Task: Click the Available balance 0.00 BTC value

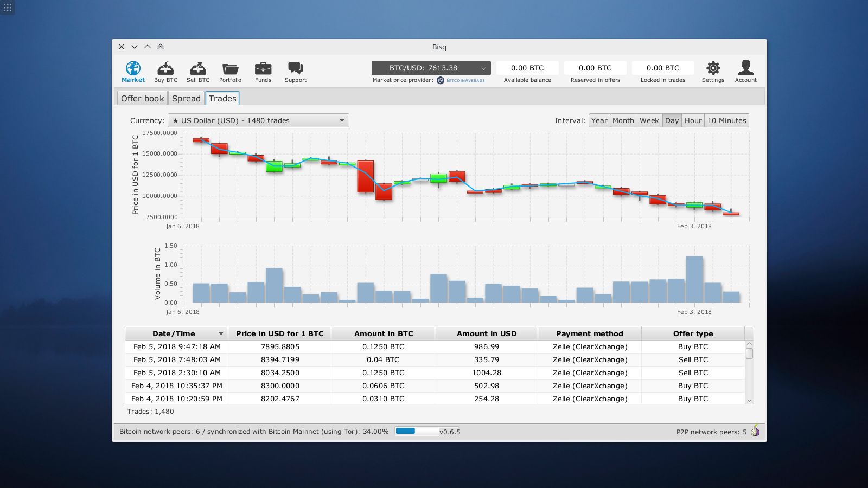Action: pos(527,68)
